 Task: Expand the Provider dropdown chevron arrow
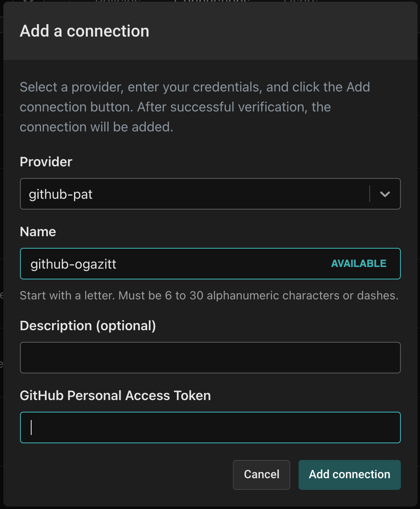[385, 194]
